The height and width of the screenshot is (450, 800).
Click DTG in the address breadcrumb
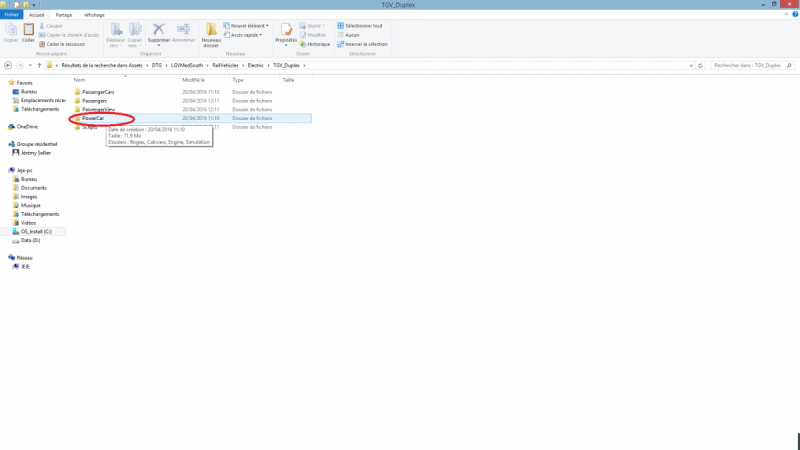pos(157,65)
